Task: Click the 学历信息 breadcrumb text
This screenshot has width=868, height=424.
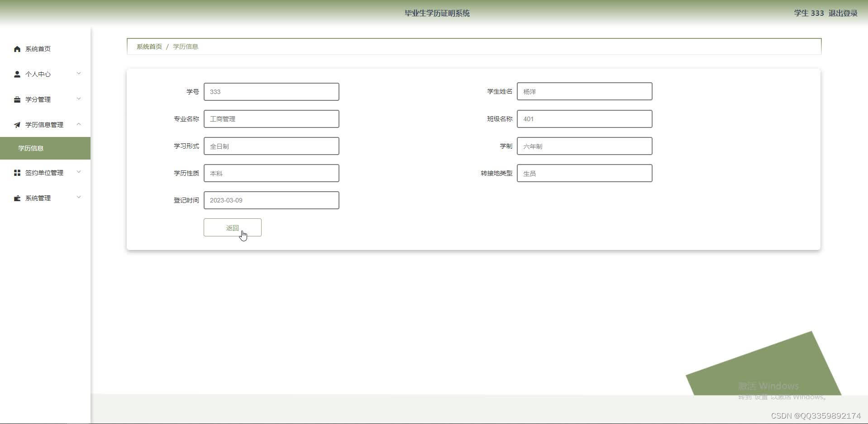Action: pos(186,47)
